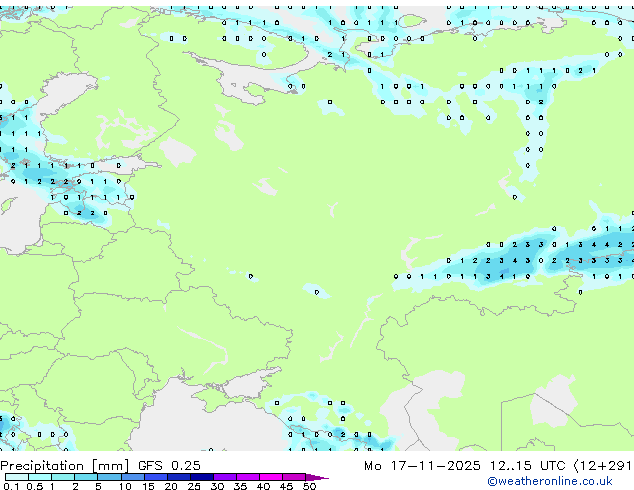Click the 20–25 mm legend swatch
The width and height of the screenshot is (634, 490).
pyautogui.click(x=178, y=477)
